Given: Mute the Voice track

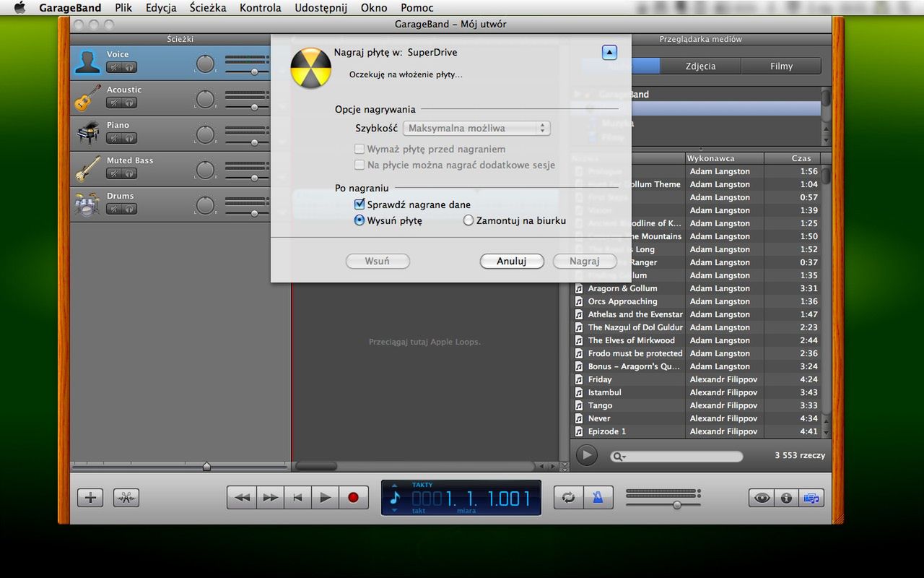Looking at the screenshot, I should coord(114,67).
